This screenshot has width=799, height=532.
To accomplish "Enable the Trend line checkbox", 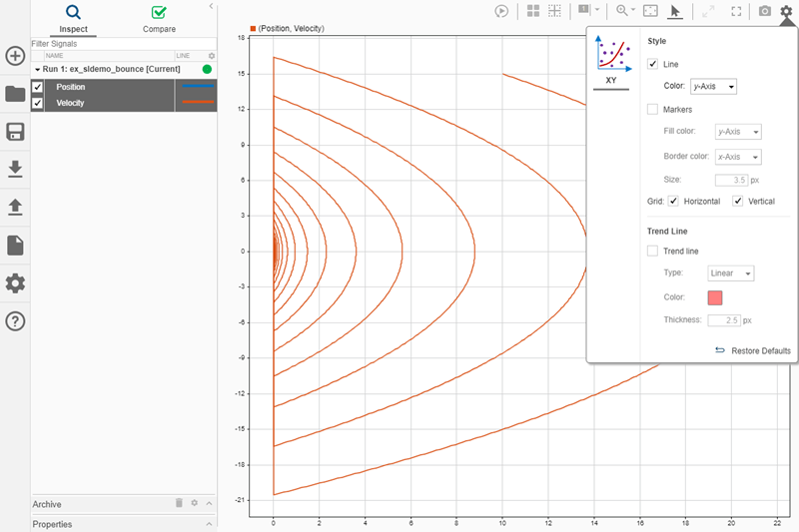I will tap(653, 251).
